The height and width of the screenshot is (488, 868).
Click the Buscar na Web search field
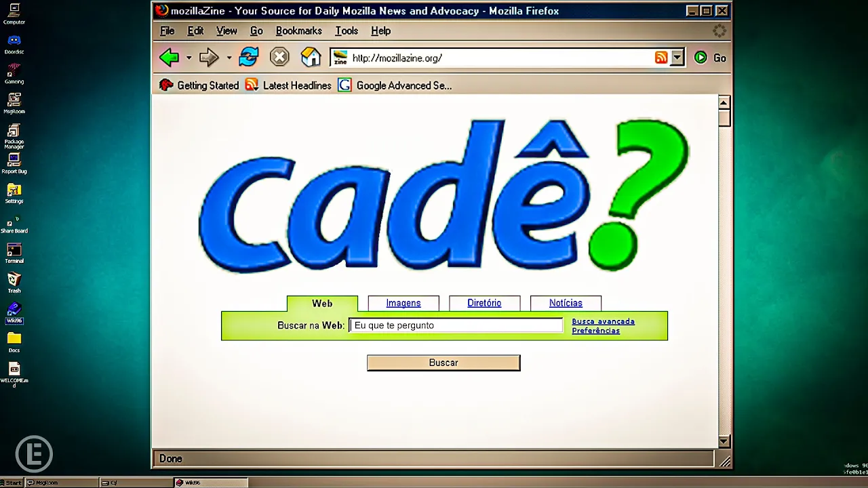click(456, 325)
